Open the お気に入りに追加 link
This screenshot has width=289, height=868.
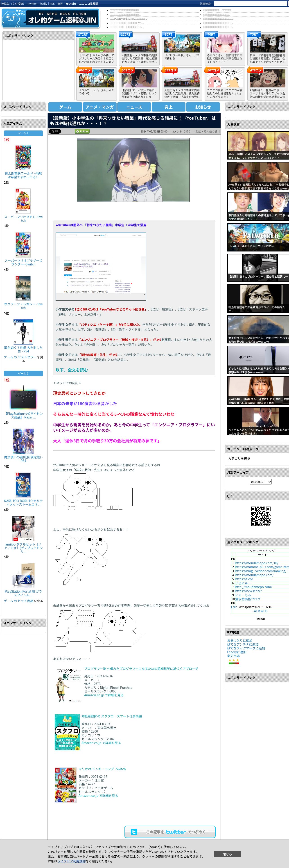pyautogui.click(x=239, y=641)
